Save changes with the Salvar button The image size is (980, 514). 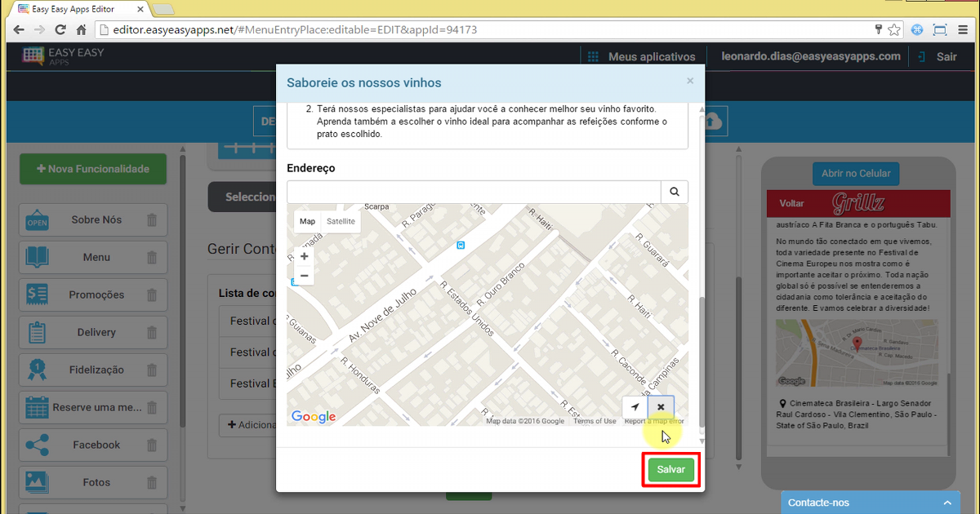pos(670,469)
